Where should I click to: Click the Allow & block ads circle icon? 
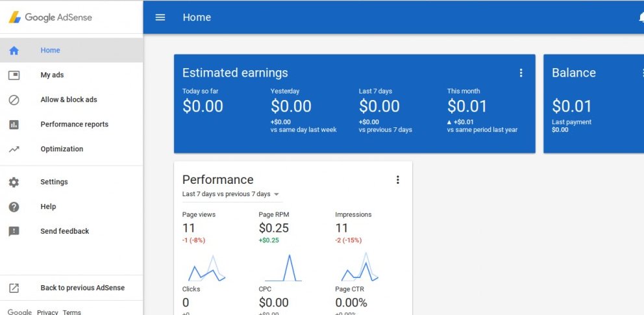click(14, 100)
